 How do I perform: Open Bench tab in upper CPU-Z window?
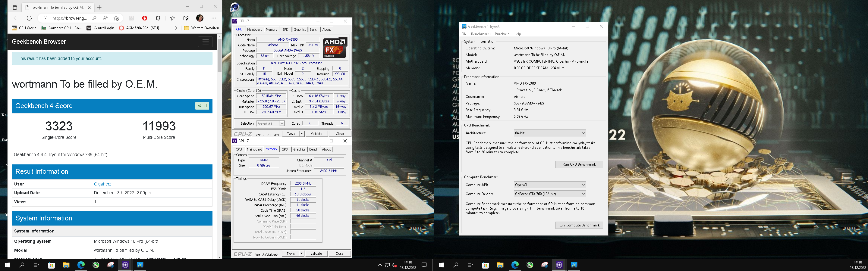point(314,30)
